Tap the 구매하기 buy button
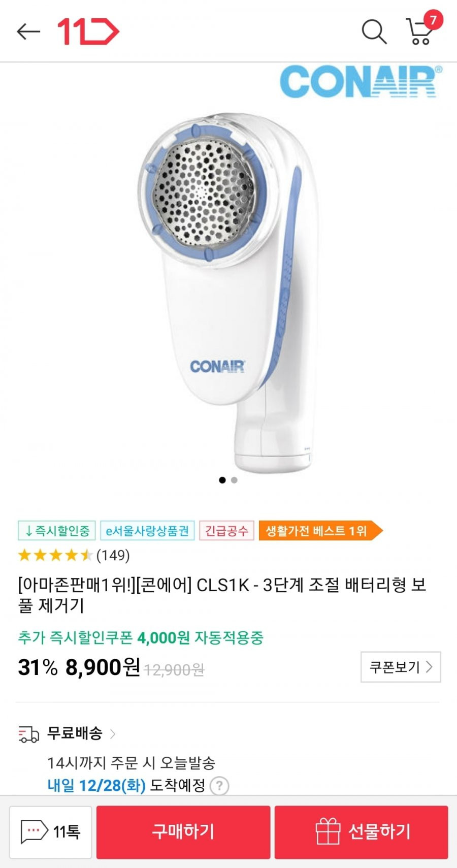 (x=183, y=832)
